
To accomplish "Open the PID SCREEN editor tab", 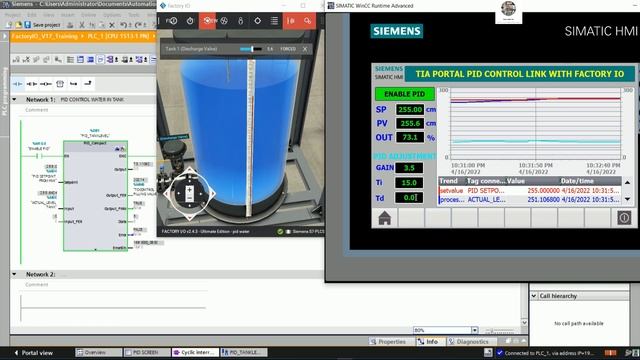I will [x=147, y=352].
